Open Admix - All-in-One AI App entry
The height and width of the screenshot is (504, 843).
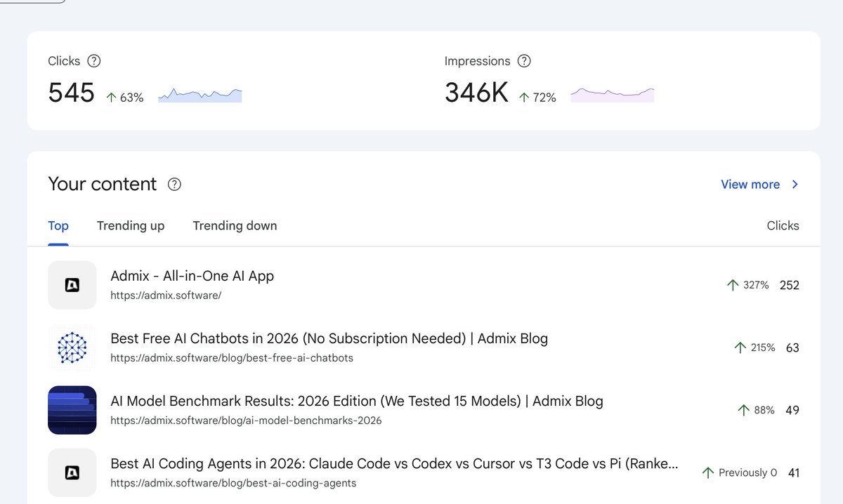coord(192,276)
